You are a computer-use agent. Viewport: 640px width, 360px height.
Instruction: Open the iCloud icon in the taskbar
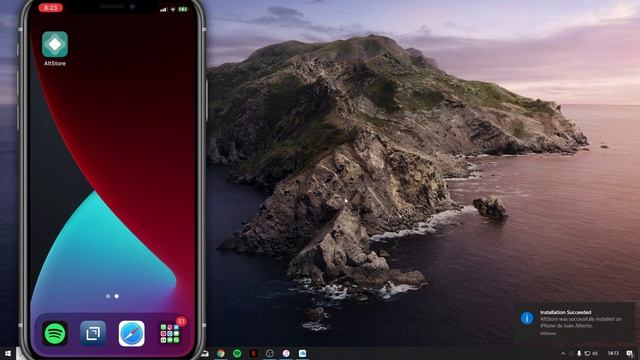pyautogui.click(x=302, y=353)
